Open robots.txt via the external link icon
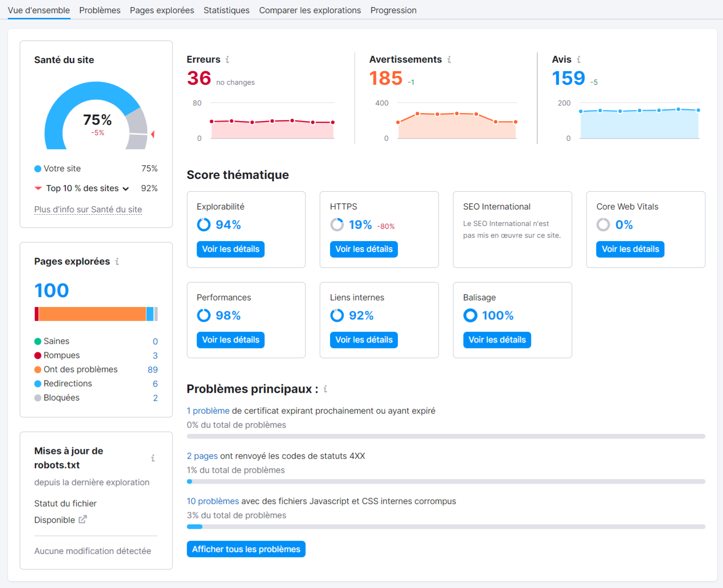 click(x=83, y=519)
